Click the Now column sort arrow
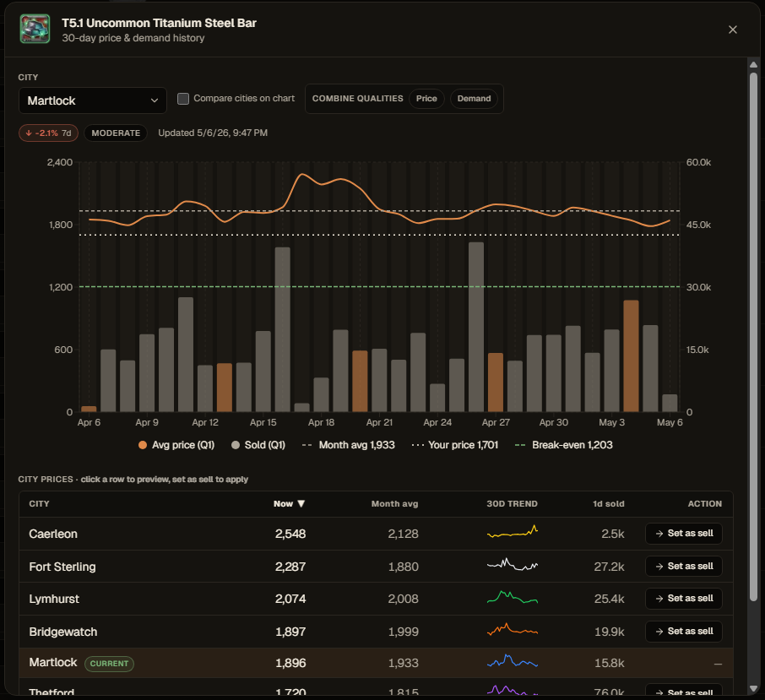765x700 pixels. (x=301, y=504)
